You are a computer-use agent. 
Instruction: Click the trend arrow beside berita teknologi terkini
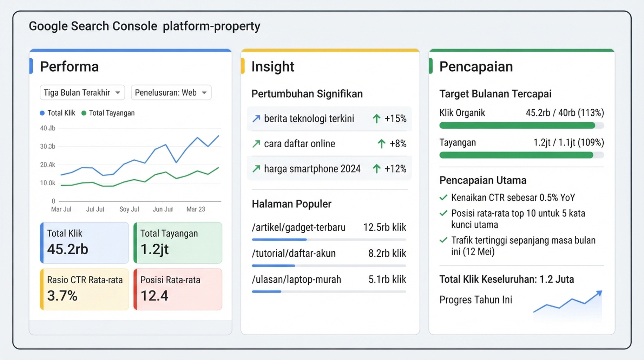click(256, 119)
